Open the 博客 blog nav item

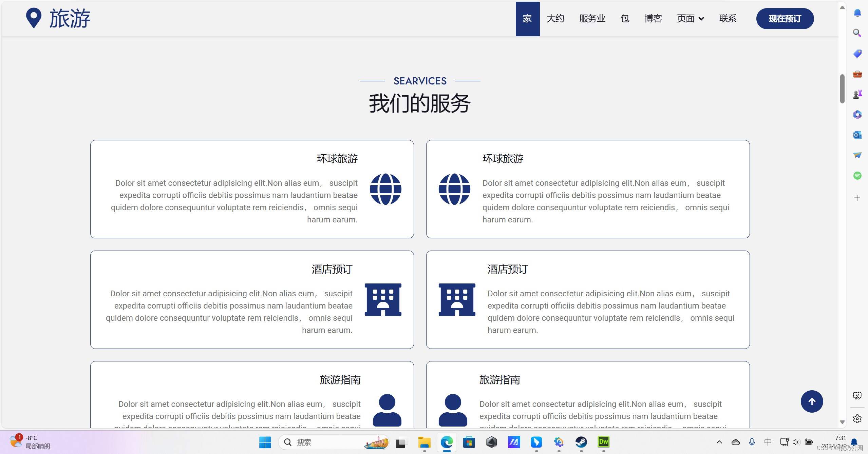click(x=653, y=18)
